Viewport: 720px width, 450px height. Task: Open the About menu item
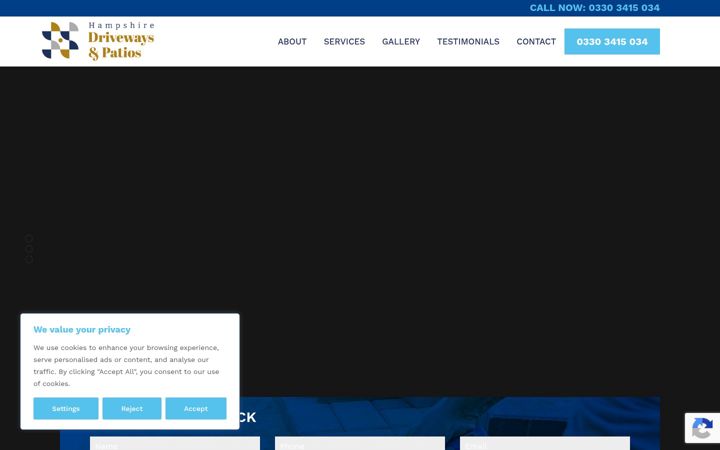[x=292, y=41]
